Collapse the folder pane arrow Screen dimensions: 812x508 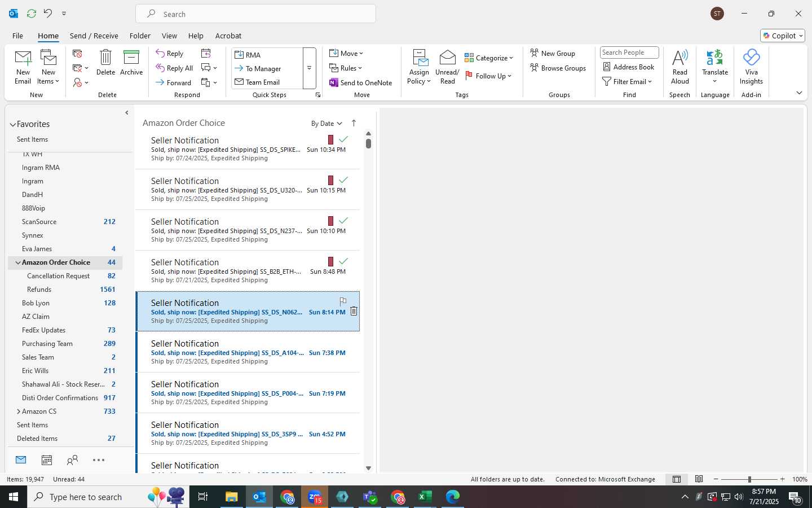pos(126,113)
